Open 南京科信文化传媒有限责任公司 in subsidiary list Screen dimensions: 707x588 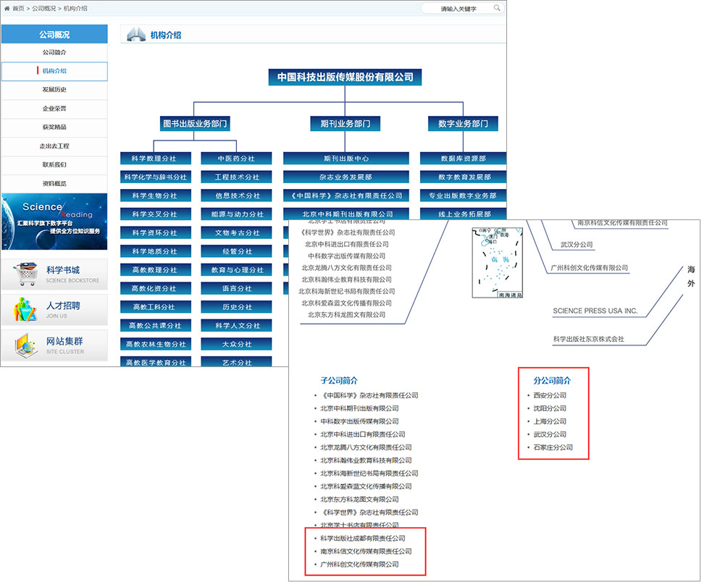click(366, 552)
